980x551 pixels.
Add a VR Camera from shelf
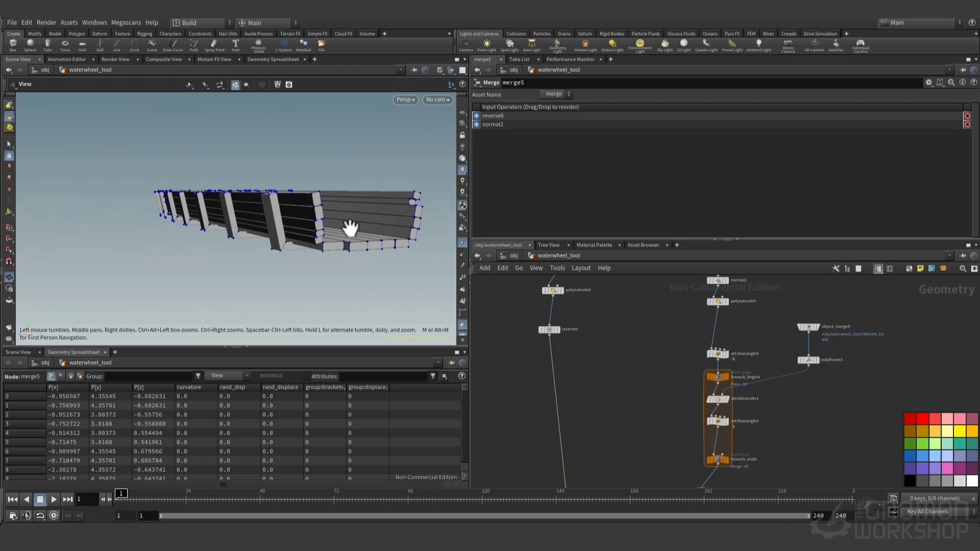pyautogui.click(x=814, y=45)
